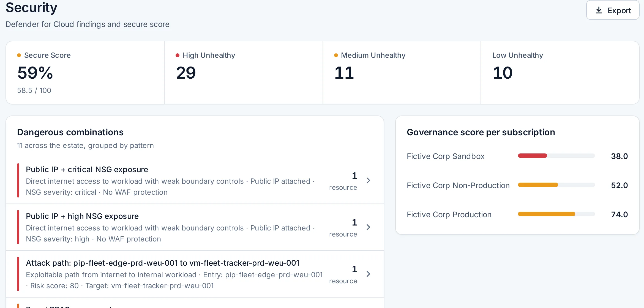Click the 38.0 governance score value
This screenshot has width=644, height=308.
(x=620, y=156)
